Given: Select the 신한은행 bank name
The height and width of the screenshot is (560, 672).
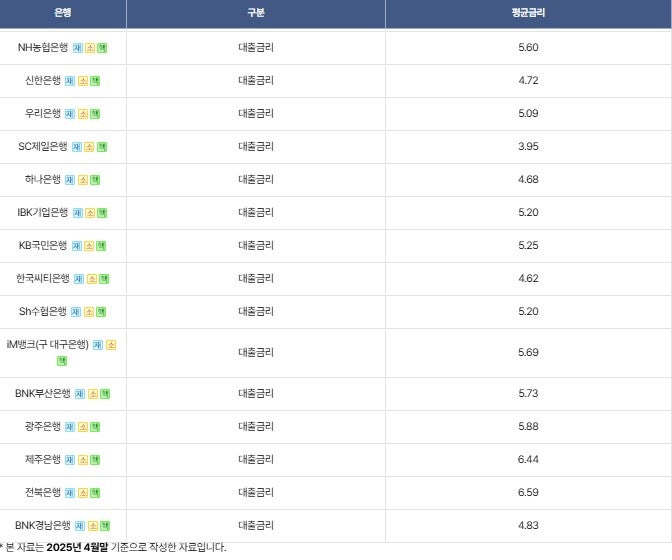Looking at the screenshot, I should (x=43, y=81).
